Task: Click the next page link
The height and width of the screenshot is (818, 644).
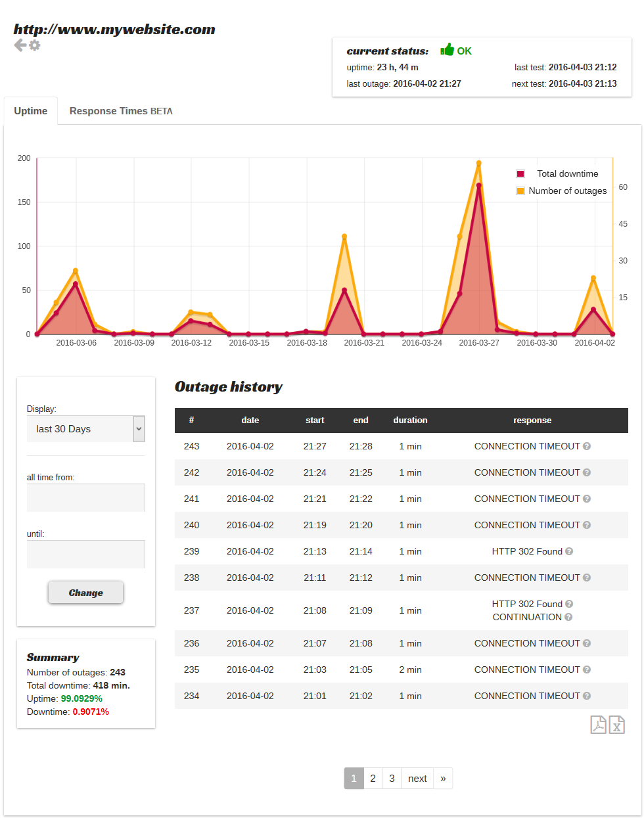Action: [x=417, y=779]
